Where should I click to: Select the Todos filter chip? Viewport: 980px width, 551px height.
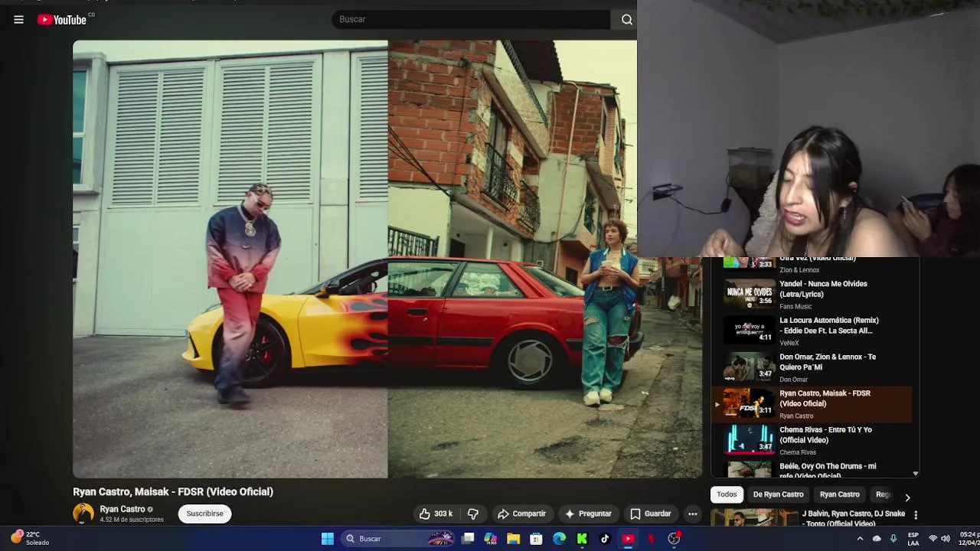pos(727,494)
